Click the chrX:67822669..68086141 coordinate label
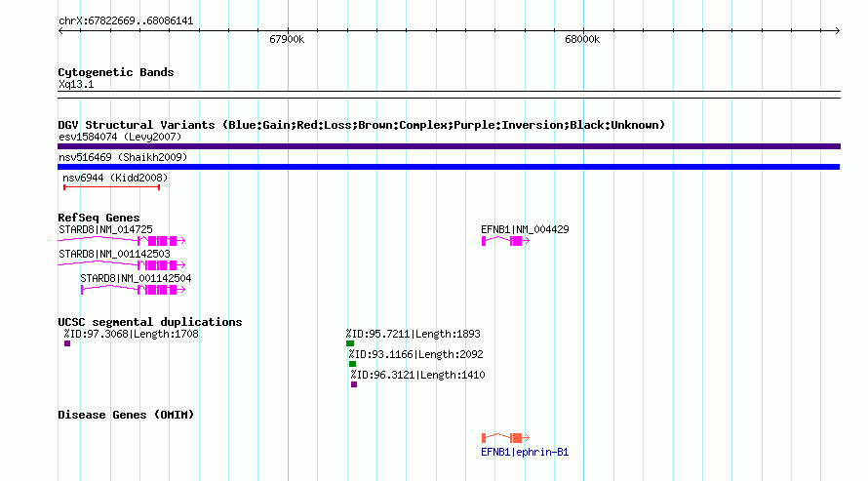The width and height of the screenshot is (868, 481). tap(126, 21)
